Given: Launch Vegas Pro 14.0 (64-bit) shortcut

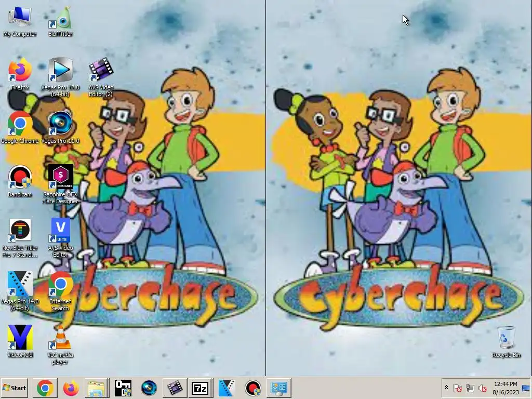Looking at the screenshot, I should coord(20,291).
